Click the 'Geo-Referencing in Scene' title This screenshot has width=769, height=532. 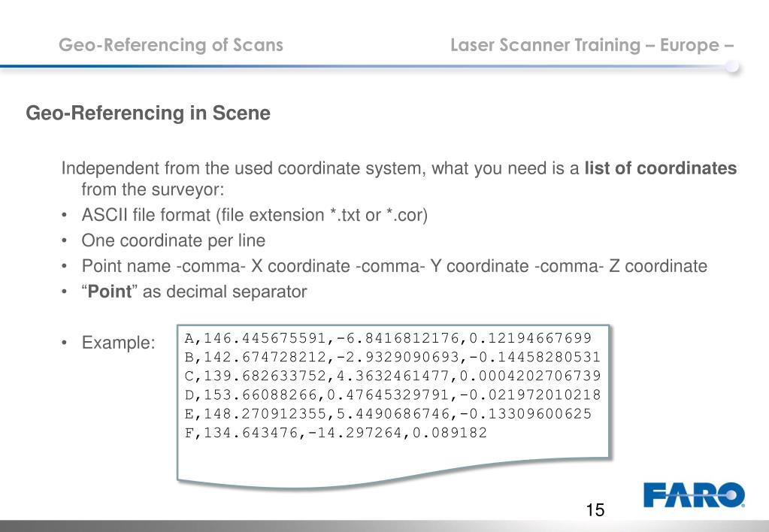(x=148, y=113)
